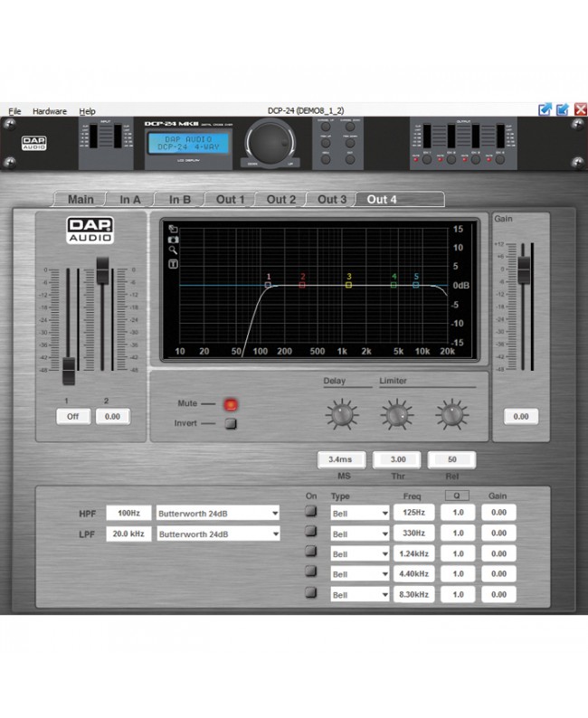The image size is (588, 718).
Task: Click the Limiter release knob above 50
Action: coord(452,414)
